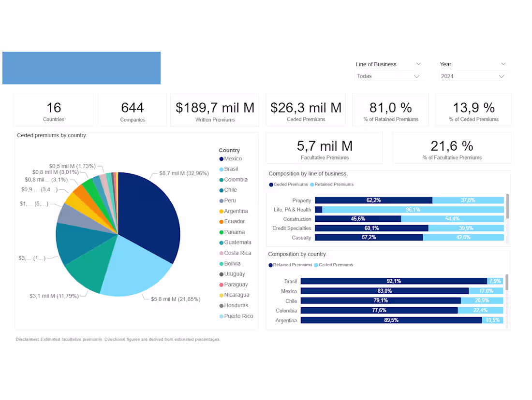Click the Brasil 92,1% retained premiums bar
Image resolution: width=532 pixels, height=400 pixels.
pyautogui.click(x=394, y=281)
